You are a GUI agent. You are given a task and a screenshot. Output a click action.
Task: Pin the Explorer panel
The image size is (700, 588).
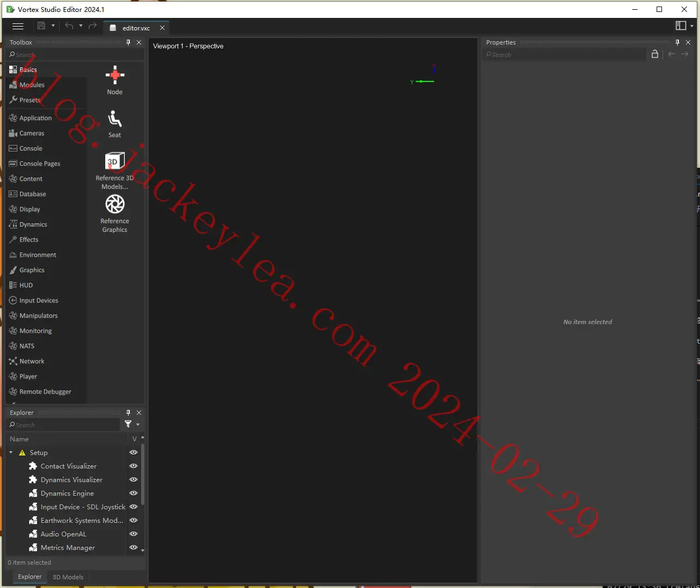pos(129,413)
